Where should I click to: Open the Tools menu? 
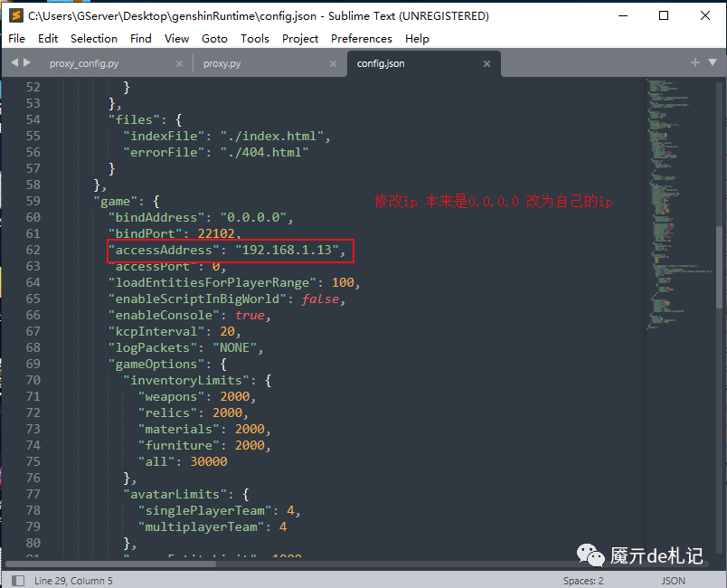click(x=255, y=39)
